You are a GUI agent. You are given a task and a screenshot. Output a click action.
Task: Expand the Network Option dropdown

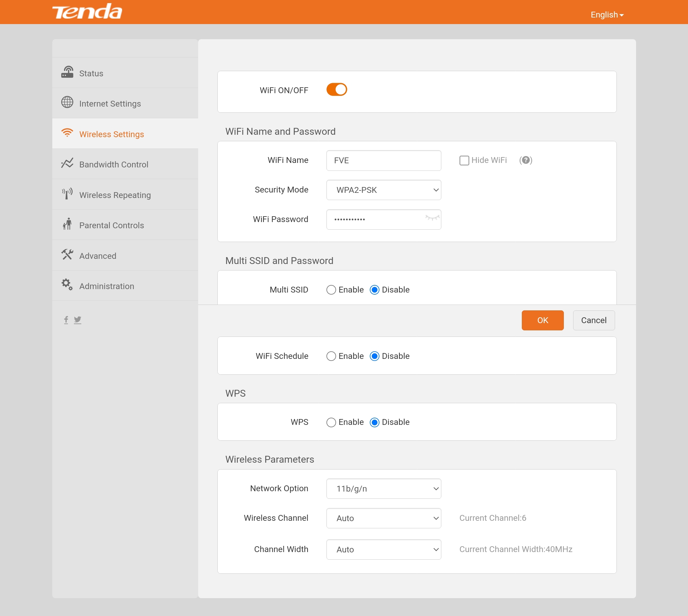[384, 488]
